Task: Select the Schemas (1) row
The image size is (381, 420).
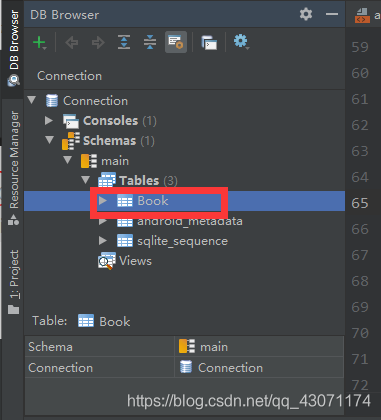Action: pos(184,141)
